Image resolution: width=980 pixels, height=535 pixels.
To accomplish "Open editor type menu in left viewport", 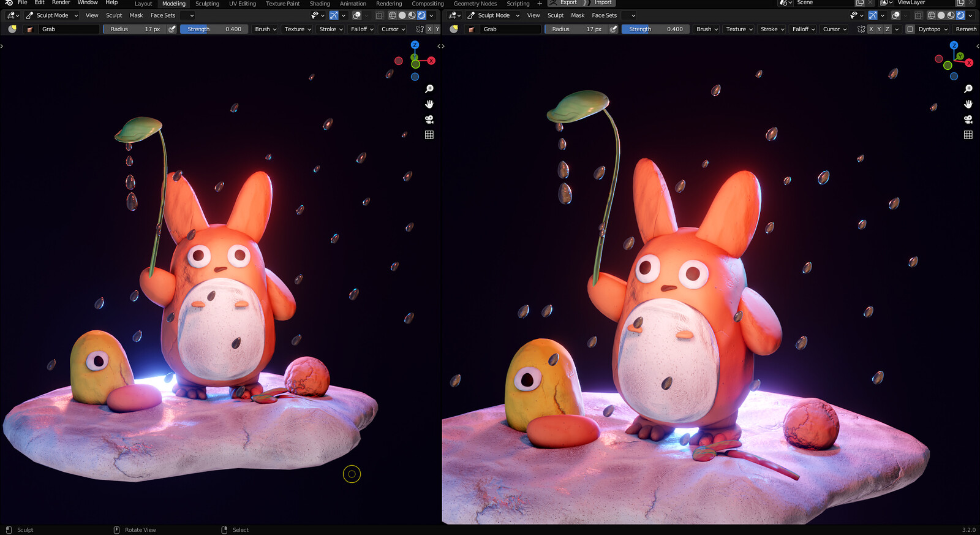I will click(x=12, y=15).
